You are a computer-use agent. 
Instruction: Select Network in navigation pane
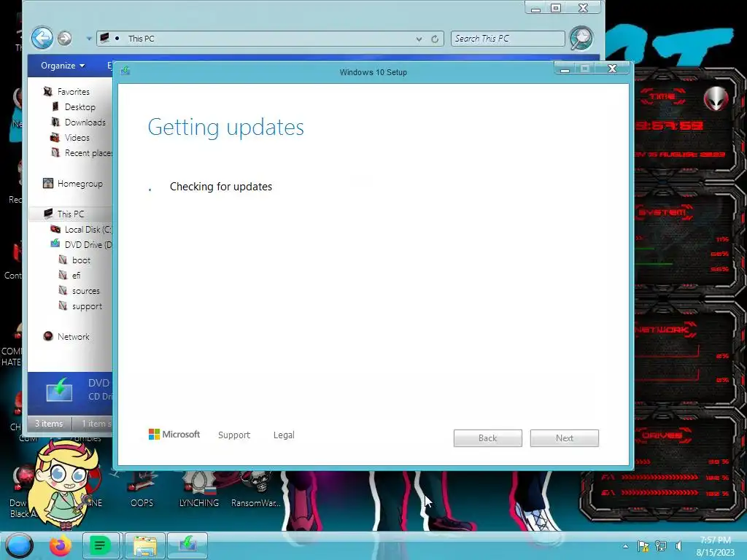coord(73,337)
